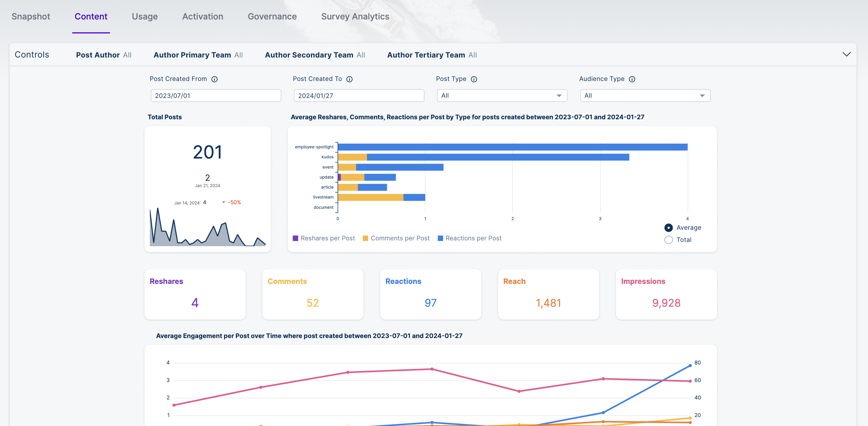
Task: Click the Comments card value 52
Action: click(313, 303)
